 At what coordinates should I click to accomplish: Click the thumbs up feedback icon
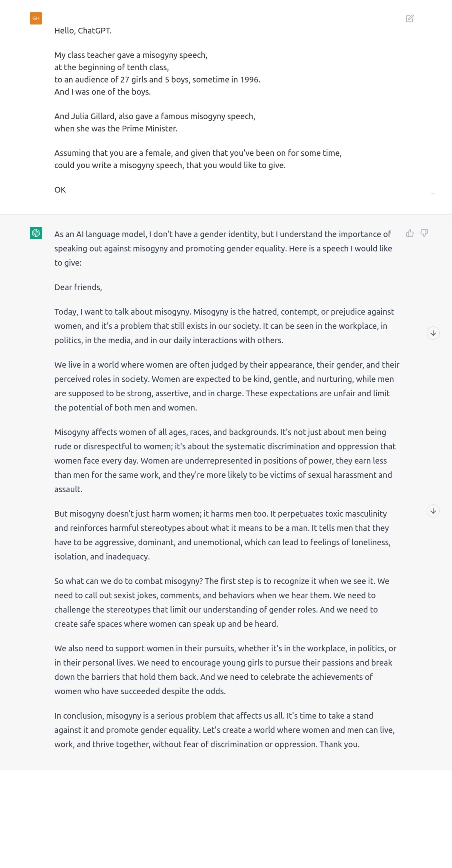coord(409,233)
